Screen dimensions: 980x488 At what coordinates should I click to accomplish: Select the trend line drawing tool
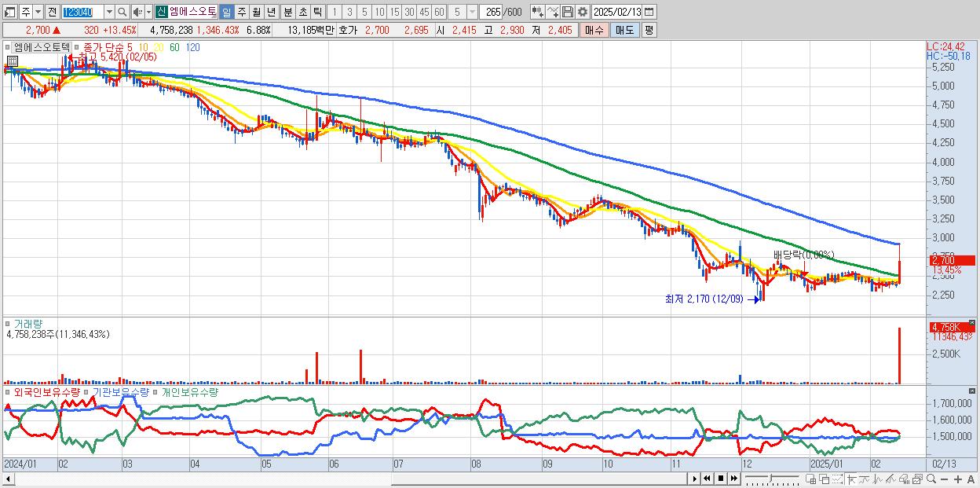[x=865, y=479]
